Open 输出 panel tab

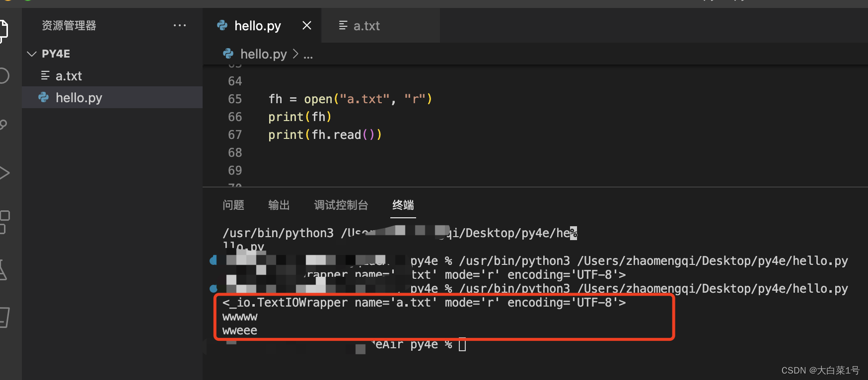coord(279,205)
